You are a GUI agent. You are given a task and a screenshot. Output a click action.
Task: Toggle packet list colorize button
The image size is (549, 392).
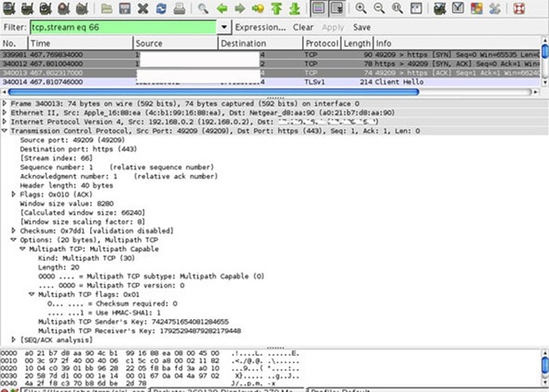pyautogui.click(x=318, y=8)
